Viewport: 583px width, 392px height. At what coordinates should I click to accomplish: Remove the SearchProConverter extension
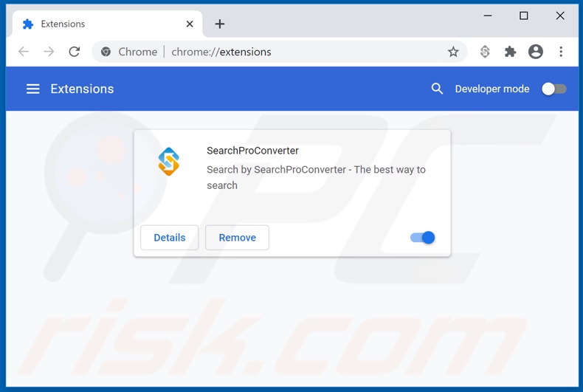(237, 237)
